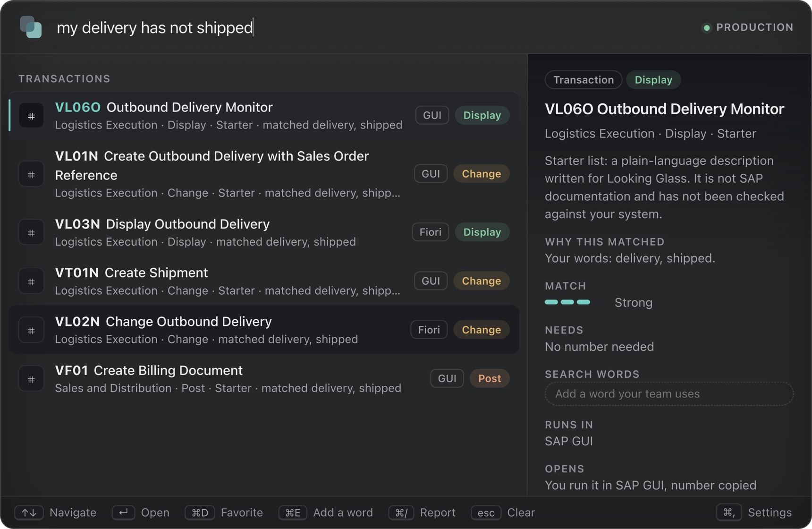
Task: Click the GUI badge on VL01N row
Action: point(431,174)
